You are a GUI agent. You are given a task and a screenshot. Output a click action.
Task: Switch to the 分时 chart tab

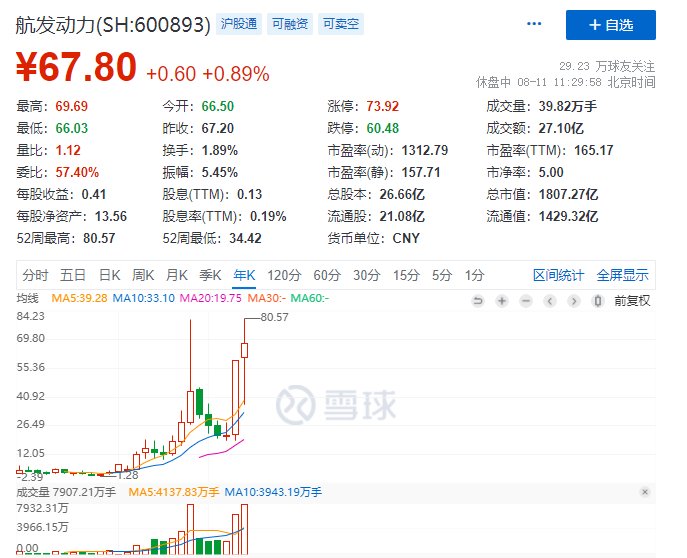coord(35,275)
